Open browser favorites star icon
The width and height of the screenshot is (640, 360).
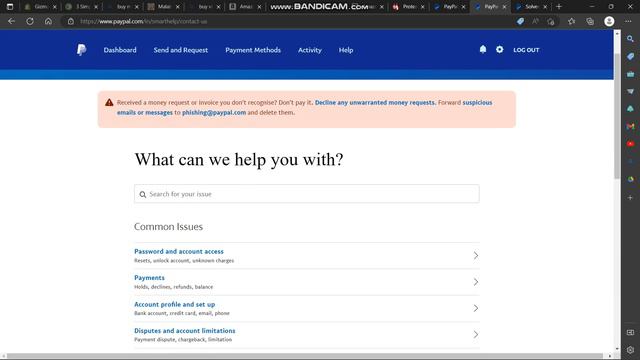(571, 21)
